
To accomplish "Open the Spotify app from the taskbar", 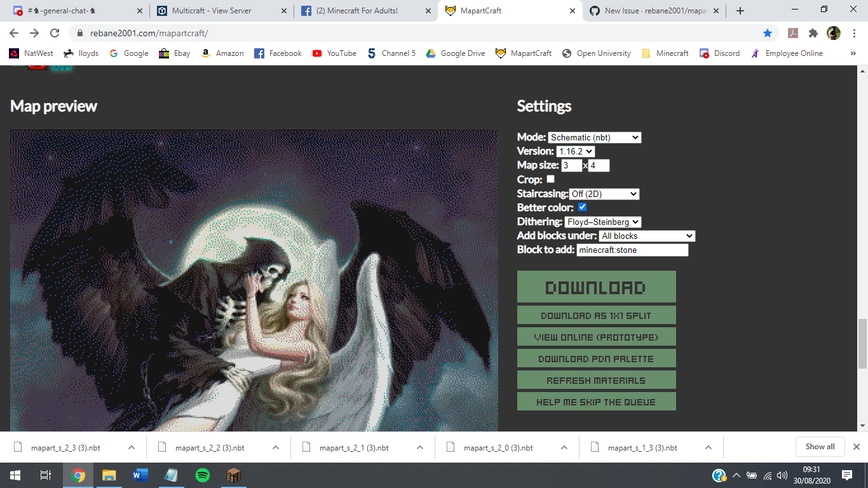I will (202, 475).
